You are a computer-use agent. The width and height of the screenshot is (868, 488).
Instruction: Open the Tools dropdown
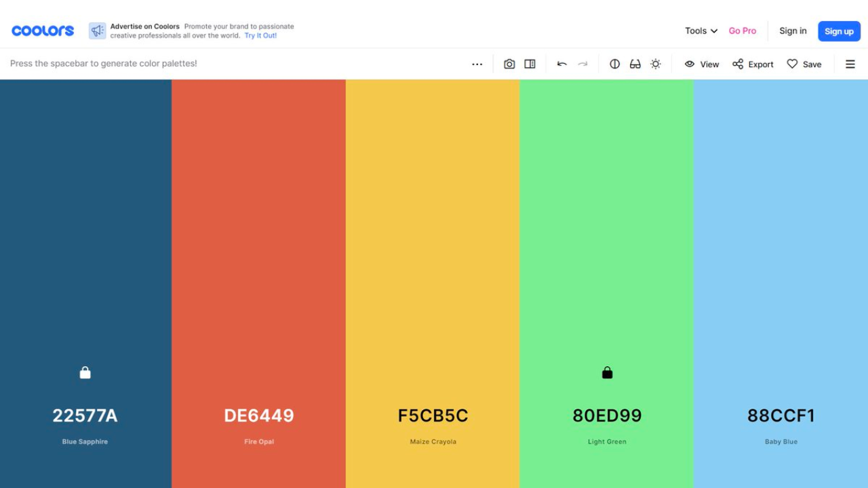click(700, 30)
